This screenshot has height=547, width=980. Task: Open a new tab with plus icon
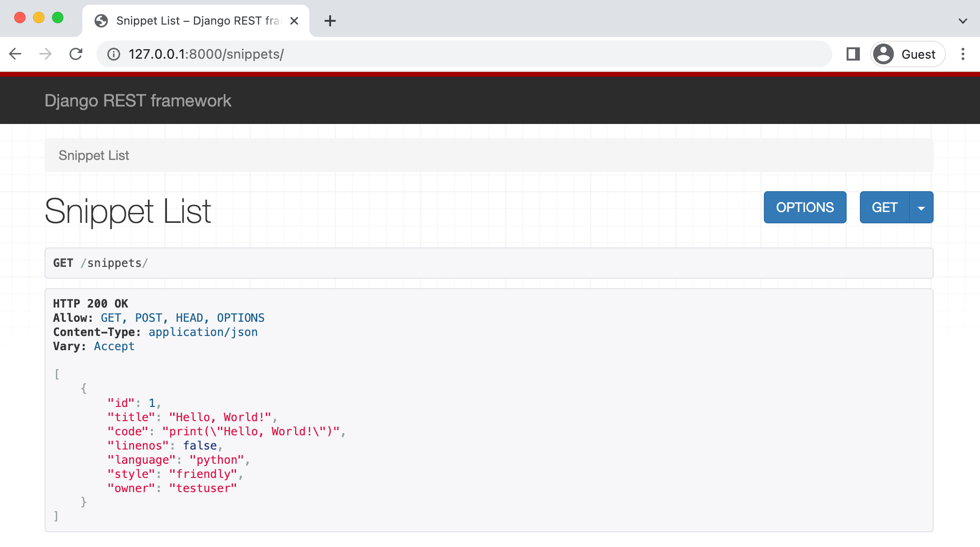coord(330,21)
